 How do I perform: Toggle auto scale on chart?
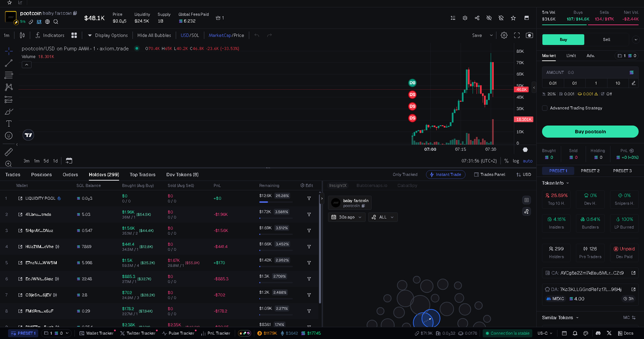[x=528, y=161]
